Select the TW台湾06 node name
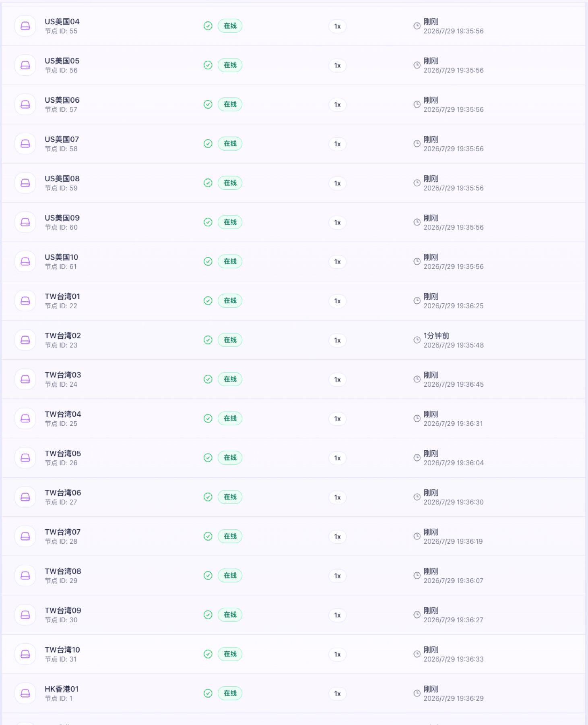This screenshot has height=725, width=588. [63, 493]
